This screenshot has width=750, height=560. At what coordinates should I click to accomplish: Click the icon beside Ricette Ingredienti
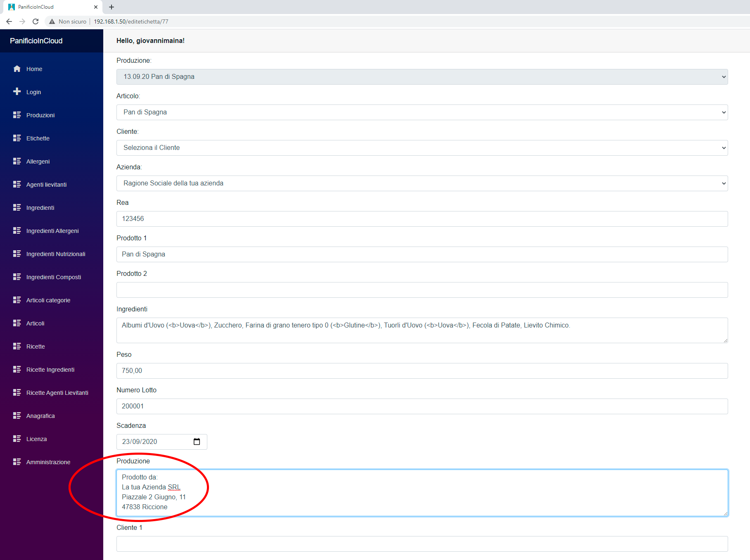17,369
